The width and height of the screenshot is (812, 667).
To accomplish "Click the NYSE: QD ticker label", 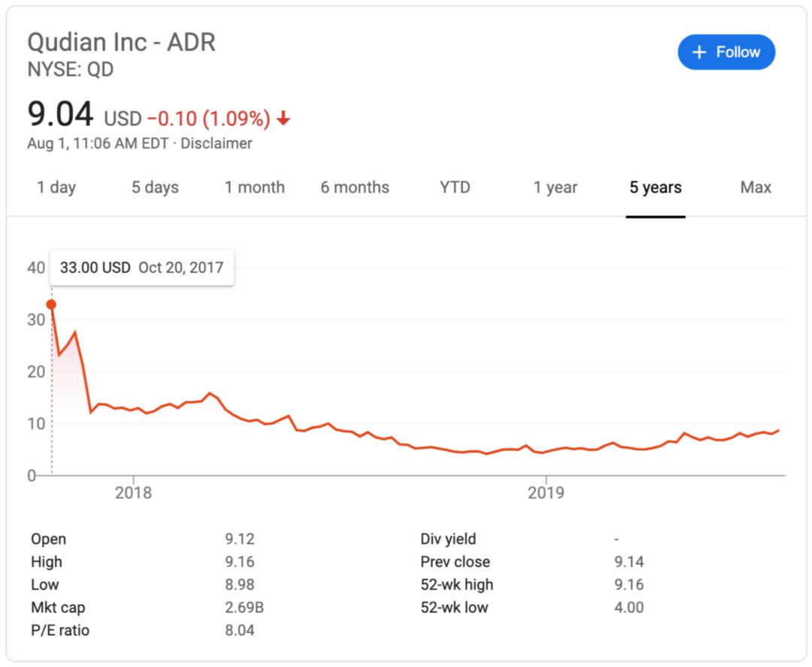I will pos(71,70).
